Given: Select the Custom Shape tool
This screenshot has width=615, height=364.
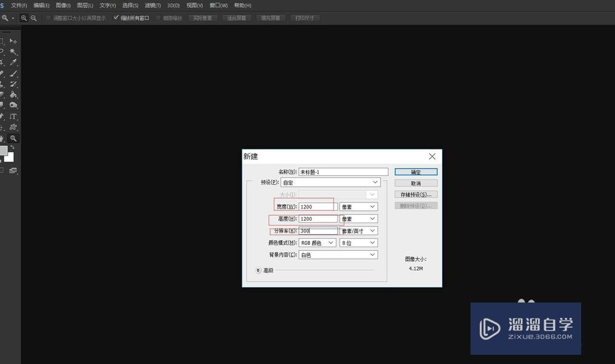Looking at the screenshot, I should point(14,127).
